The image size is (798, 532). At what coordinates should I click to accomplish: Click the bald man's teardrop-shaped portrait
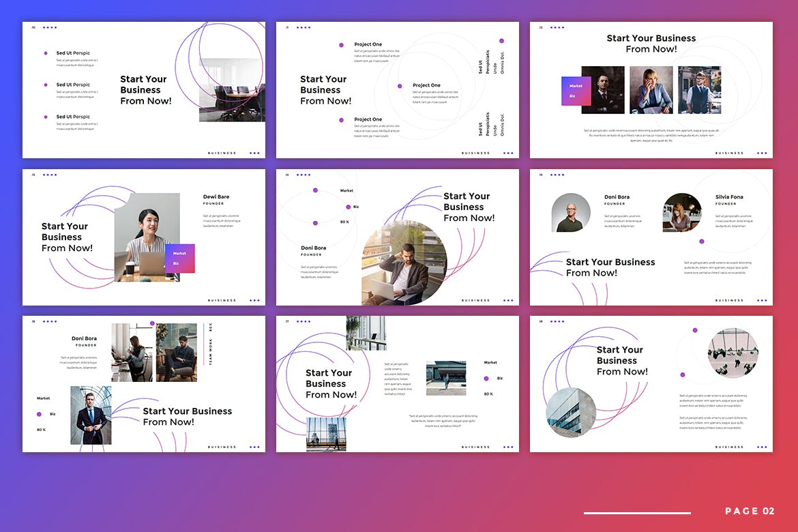tap(571, 213)
